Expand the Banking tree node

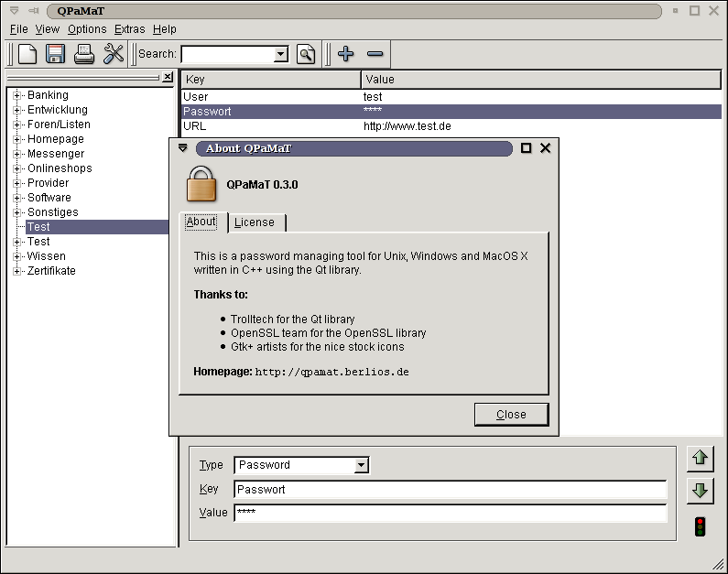pyautogui.click(x=17, y=95)
